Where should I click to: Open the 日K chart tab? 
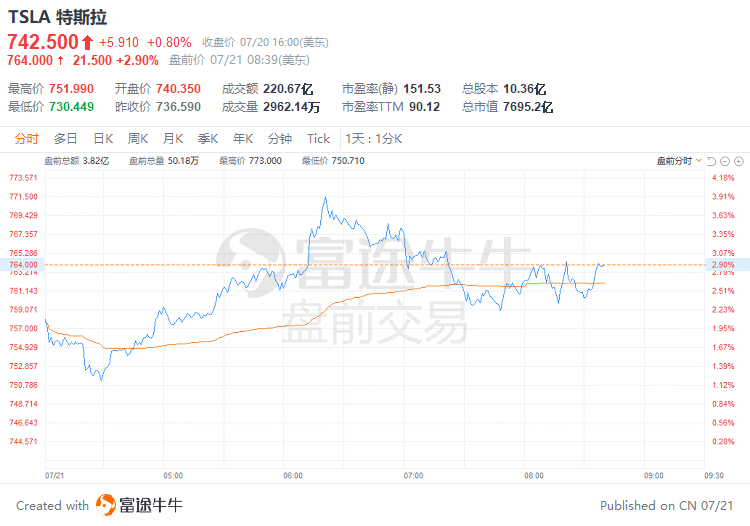tap(103, 139)
